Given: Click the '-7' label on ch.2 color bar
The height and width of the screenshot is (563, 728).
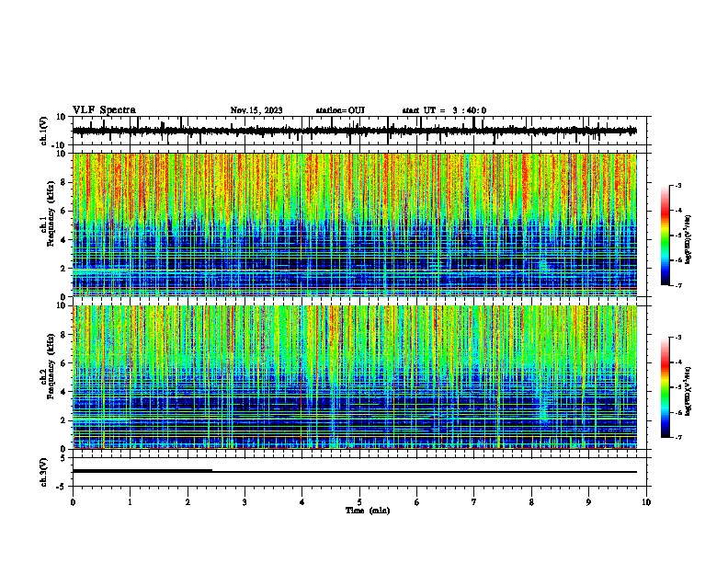Looking at the screenshot, I should point(677,437).
